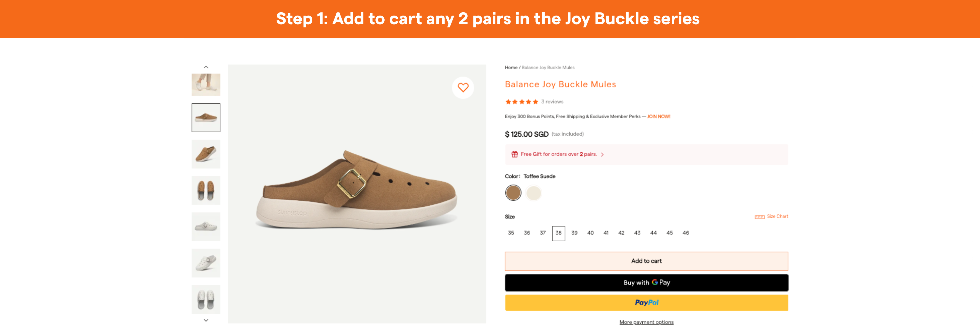The image size is (980, 332).
Task: Expand the Free Gift offer arrow
Action: pyautogui.click(x=602, y=155)
